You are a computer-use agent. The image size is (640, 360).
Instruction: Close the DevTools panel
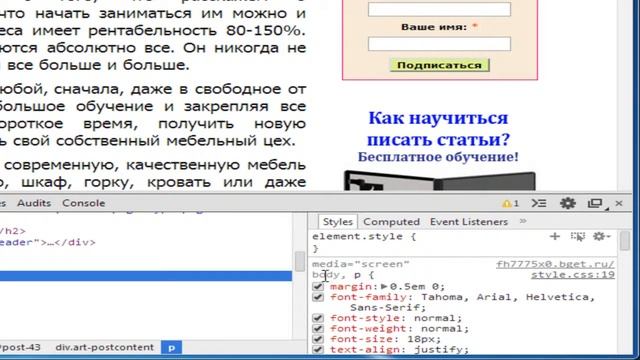coord(619,203)
